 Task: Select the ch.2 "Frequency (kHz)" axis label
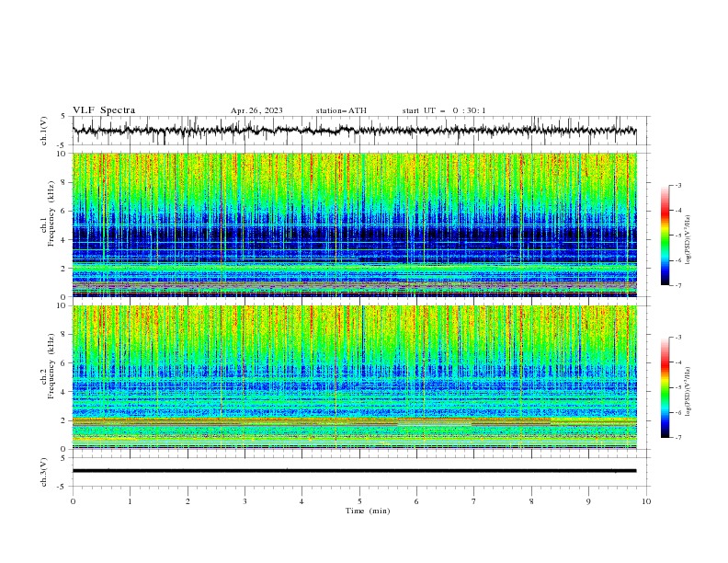51,366
